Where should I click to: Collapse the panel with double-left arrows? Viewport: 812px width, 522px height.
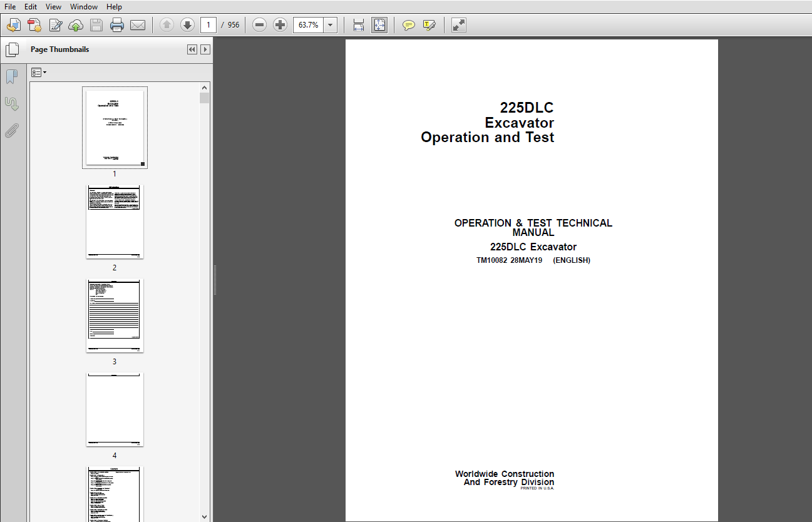192,49
